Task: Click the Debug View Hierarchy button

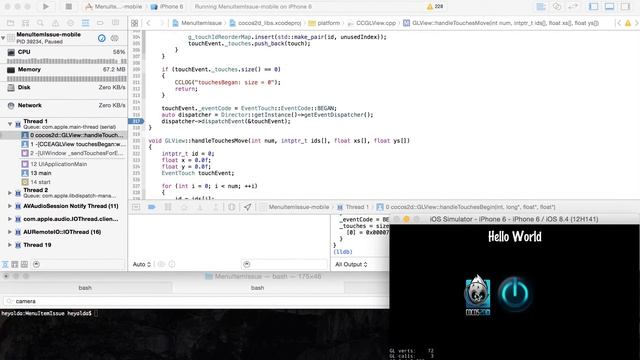Action: pos(232,207)
